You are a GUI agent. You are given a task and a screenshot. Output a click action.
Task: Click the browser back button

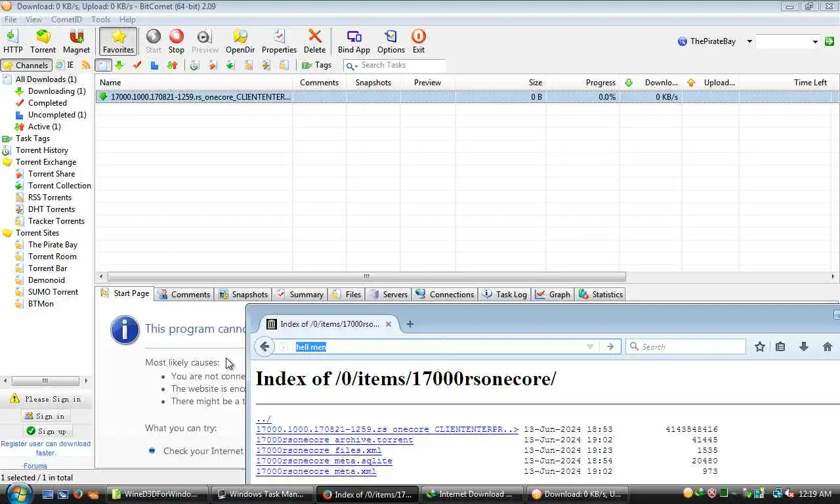pos(264,346)
